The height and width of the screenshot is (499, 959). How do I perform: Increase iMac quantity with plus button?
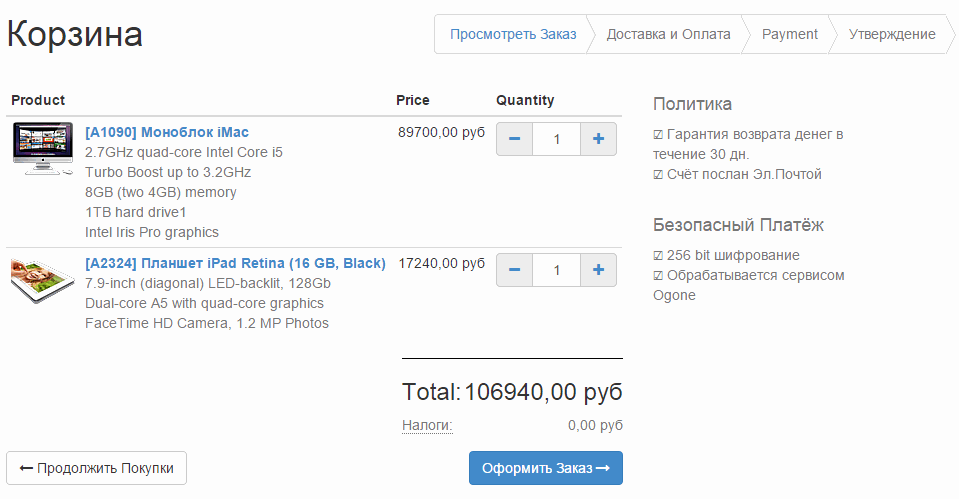pyautogui.click(x=598, y=139)
